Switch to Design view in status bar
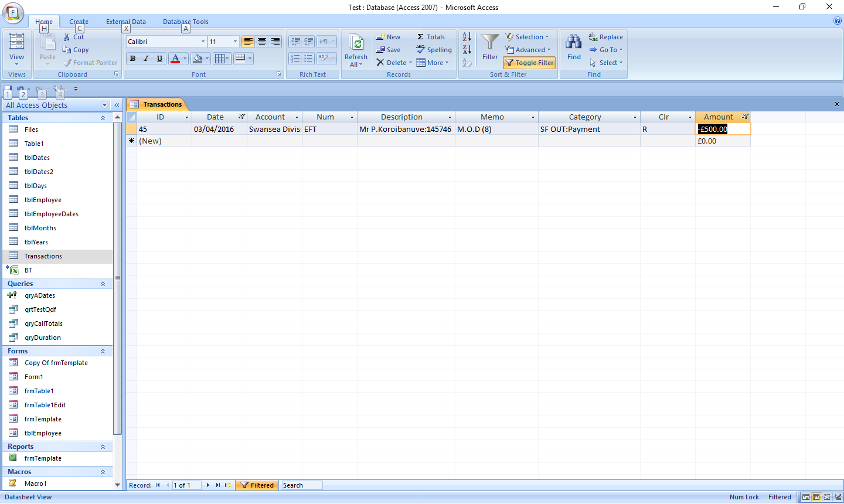Image resolution: width=844 pixels, height=504 pixels. click(x=838, y=497)
